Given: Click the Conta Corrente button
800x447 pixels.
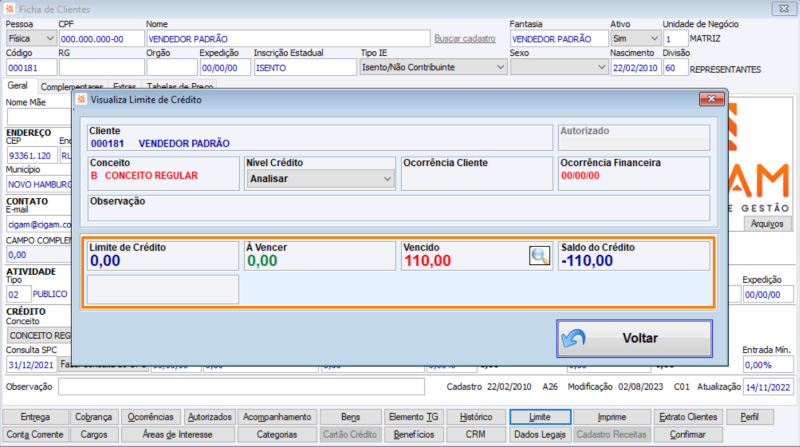Looking at the screenshot, I should click(35, 435).
